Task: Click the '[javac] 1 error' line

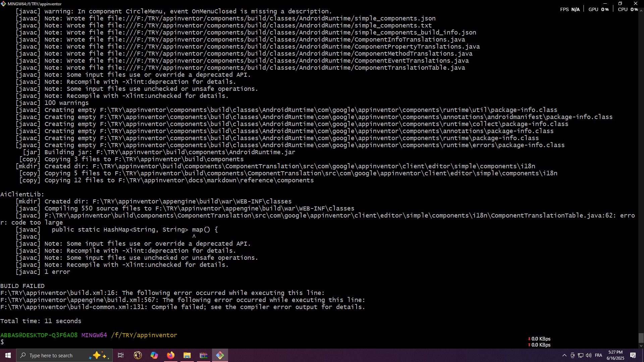Action: [x=43, y=272]
